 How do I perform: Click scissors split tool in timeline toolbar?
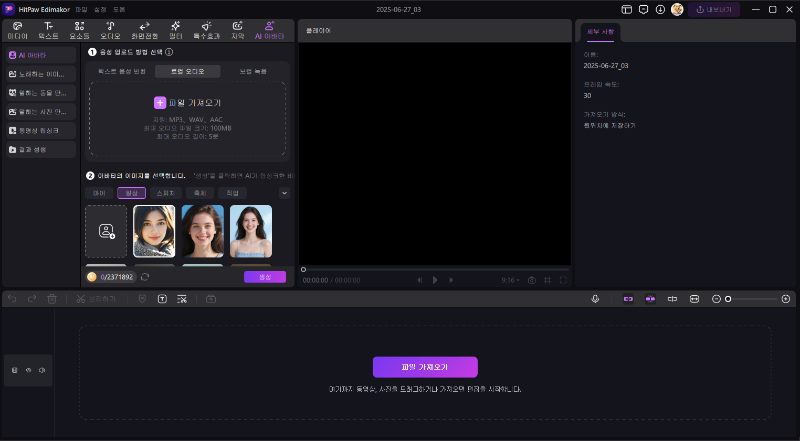tap(96, 299)
